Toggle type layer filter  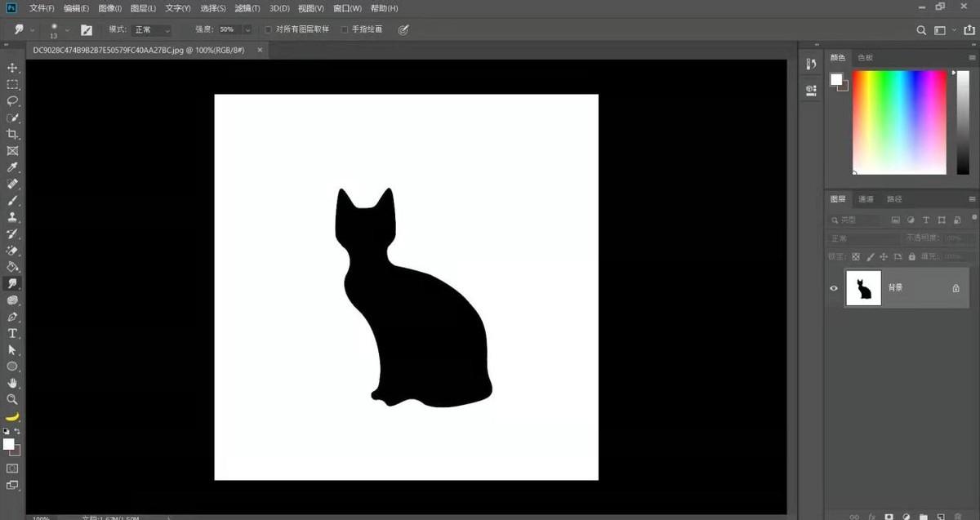pos(926,220)
